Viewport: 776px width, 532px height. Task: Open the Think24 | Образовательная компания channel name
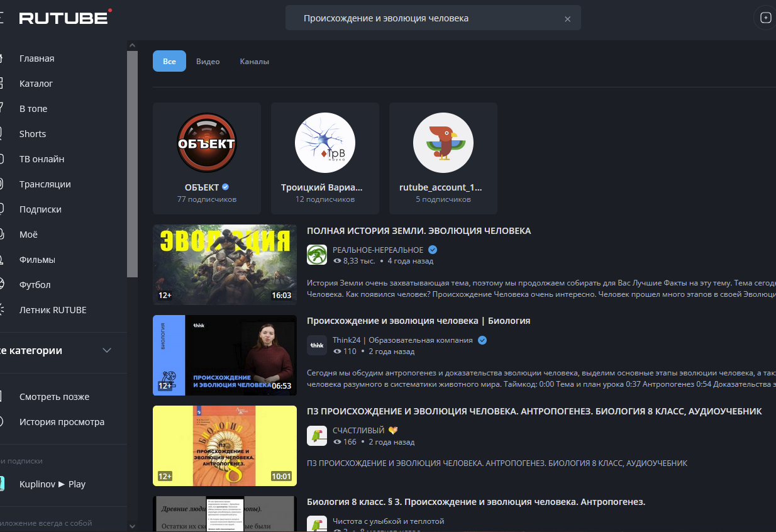tap(402, 340)
